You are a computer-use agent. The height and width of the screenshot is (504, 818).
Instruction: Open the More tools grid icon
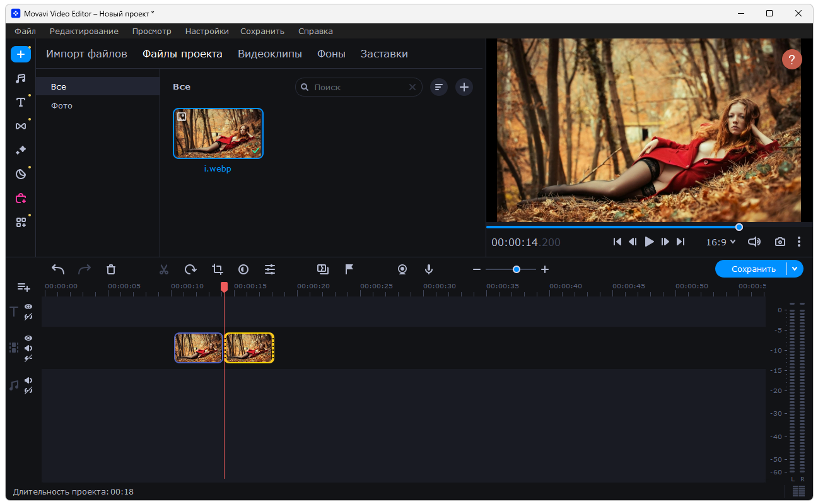(21, 222)
